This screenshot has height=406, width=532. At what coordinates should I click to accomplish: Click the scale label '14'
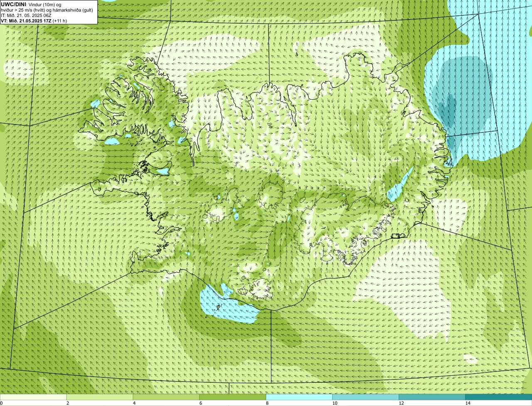click(468, 403)
